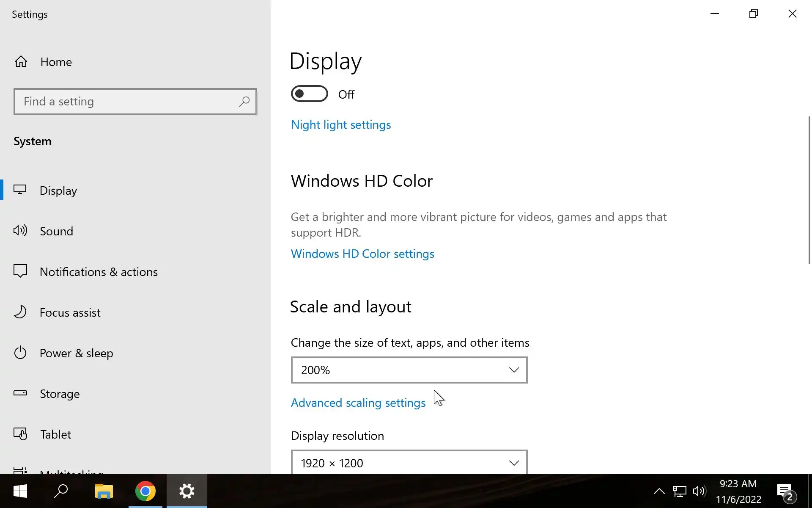The image size is (812, 508).
Task: Open the Action Center notification icon
Action: point(785,491)
